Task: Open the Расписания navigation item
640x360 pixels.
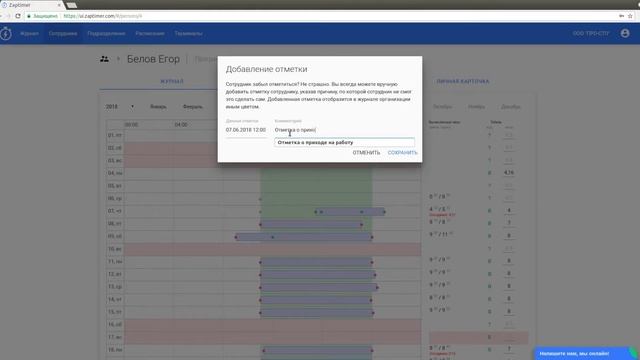Action: (150, 33)
